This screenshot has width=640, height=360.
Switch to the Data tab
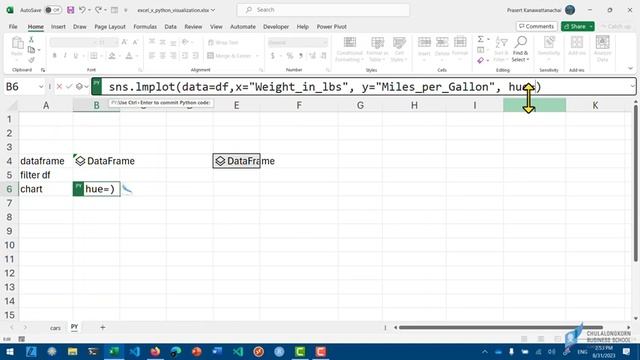[x=171, y=27]
